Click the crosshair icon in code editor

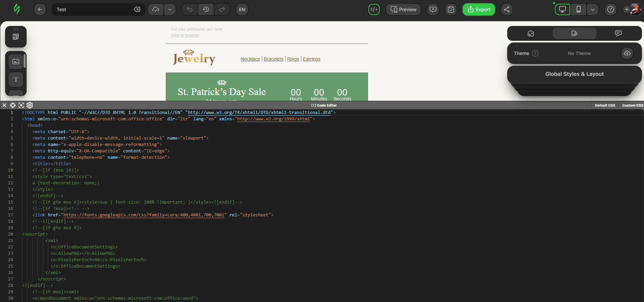(x=13, y=105)
